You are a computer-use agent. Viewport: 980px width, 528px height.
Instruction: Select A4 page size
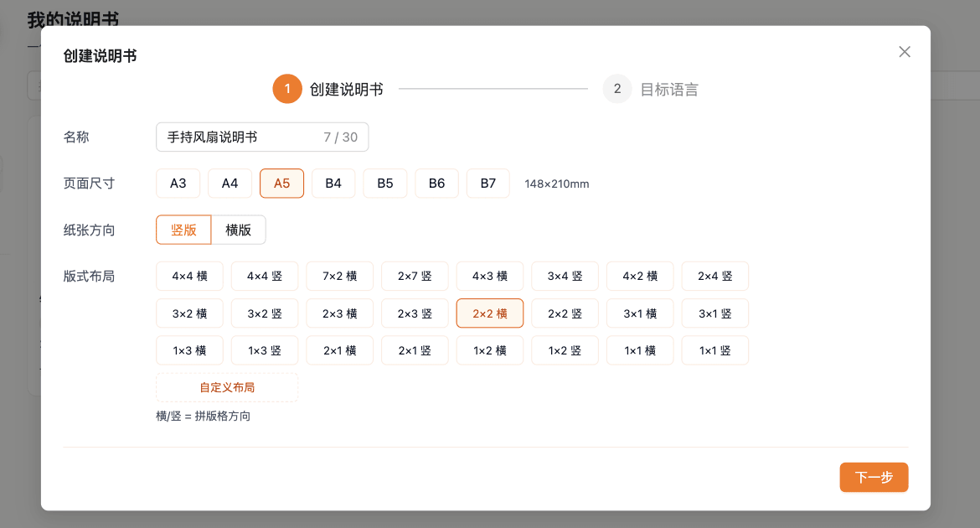(x=230, y=184)
